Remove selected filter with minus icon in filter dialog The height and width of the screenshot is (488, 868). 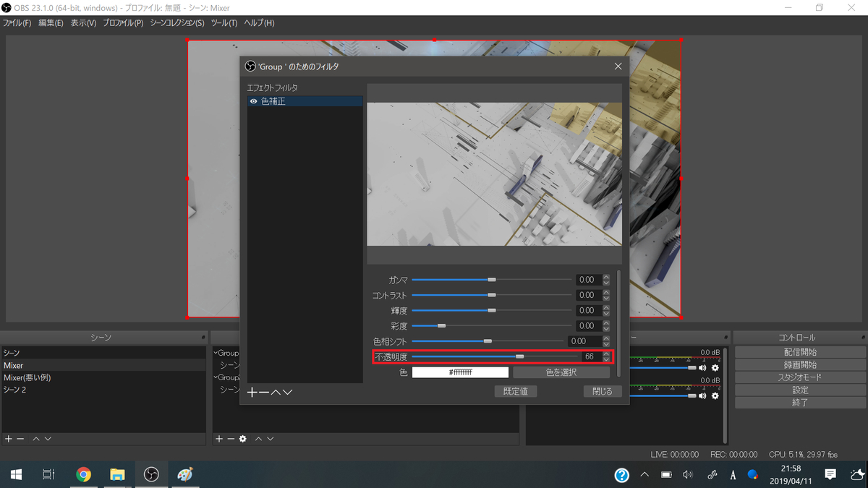click(264, 392)
